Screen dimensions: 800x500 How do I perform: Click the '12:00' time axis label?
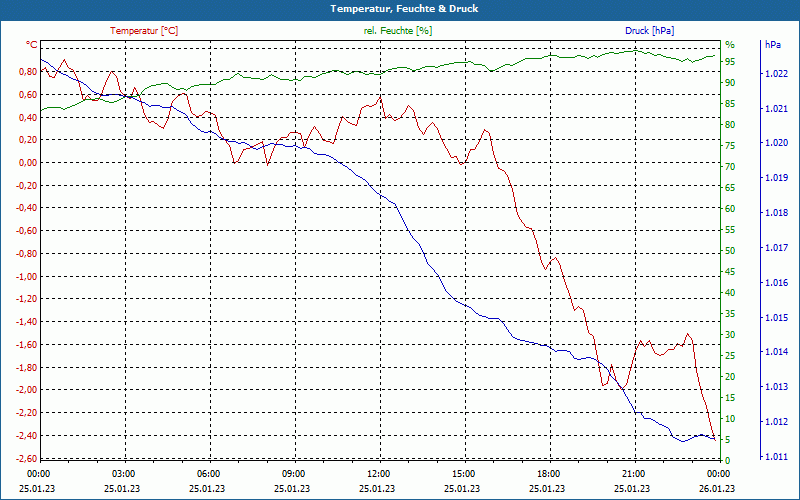click(378, 473)
